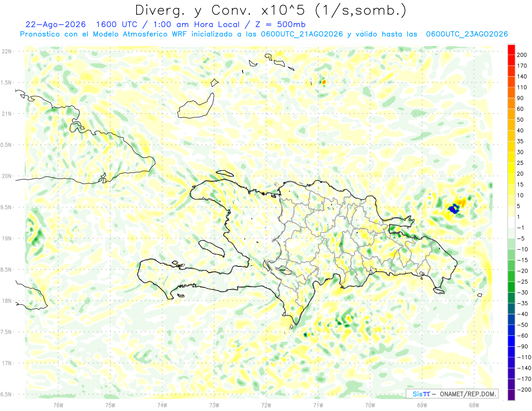Click the '17N' latitude label
This screenshot has width=532, height=411.
6,363
